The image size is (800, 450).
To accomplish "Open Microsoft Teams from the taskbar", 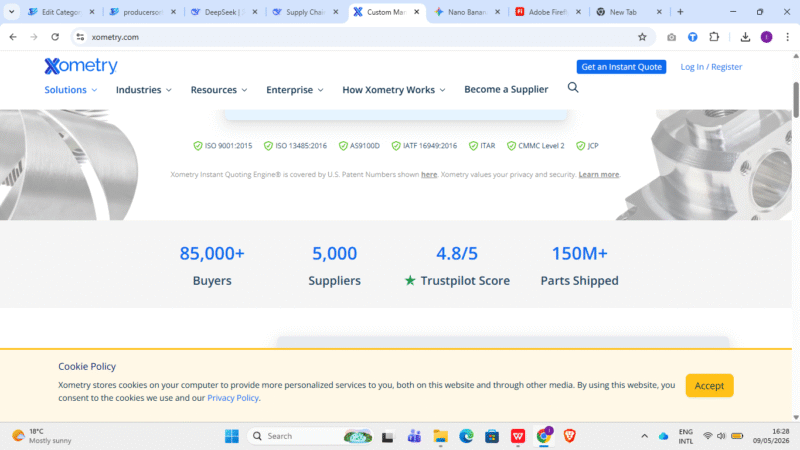I will coord(414,436).
